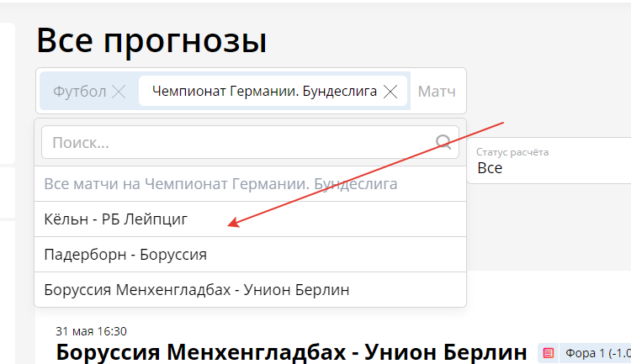Click the Все прогнозы page heading
This screenshot has height=364, width=631.
(x=151, y=40)
